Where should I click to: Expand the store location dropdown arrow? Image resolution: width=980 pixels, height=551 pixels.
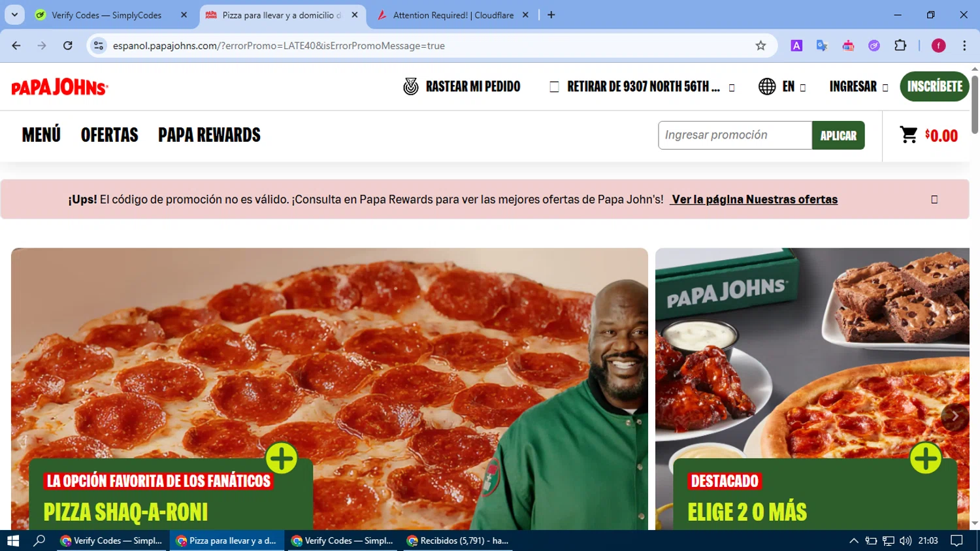click(732, 88)
